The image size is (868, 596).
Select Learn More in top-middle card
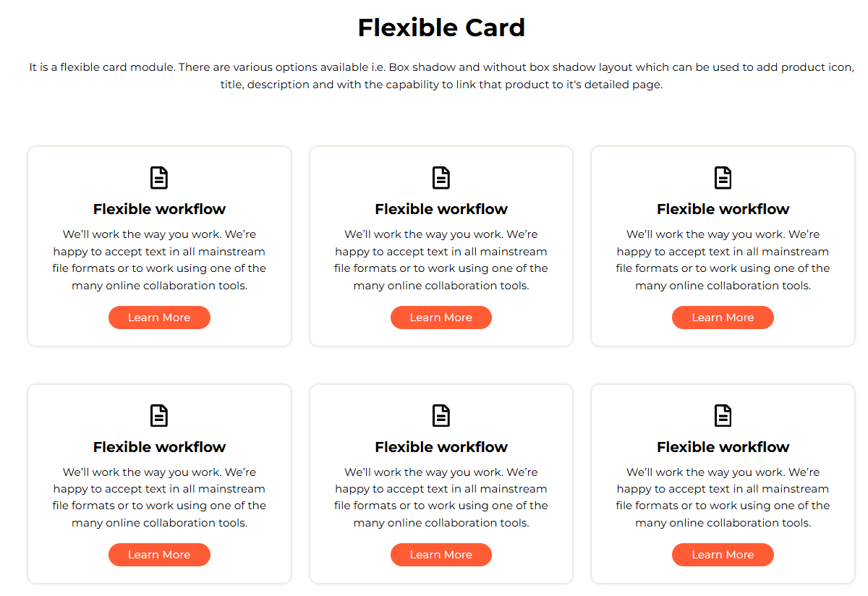pos(441,318)
